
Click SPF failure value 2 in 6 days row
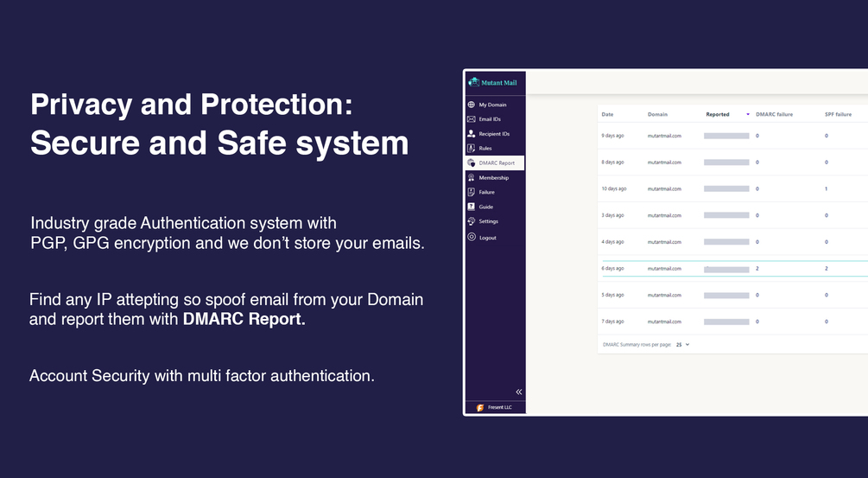click(827, 269)
